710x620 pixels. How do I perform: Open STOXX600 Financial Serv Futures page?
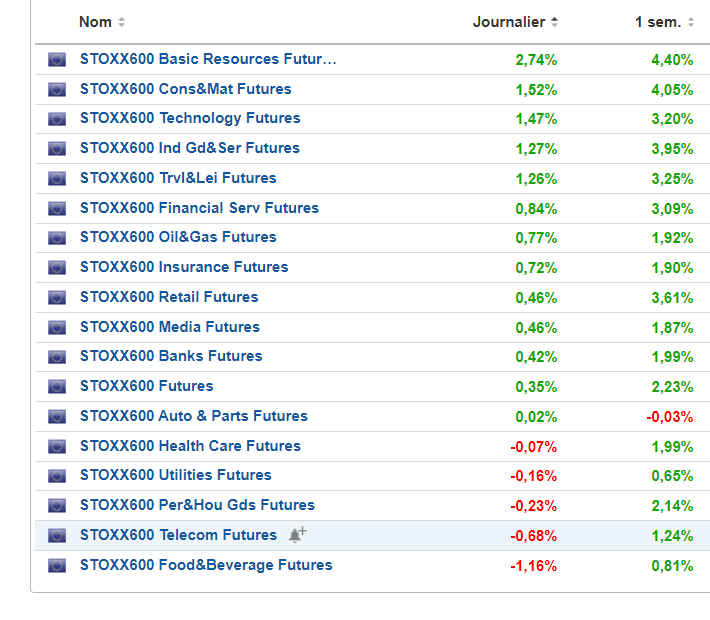pos(199,208)
